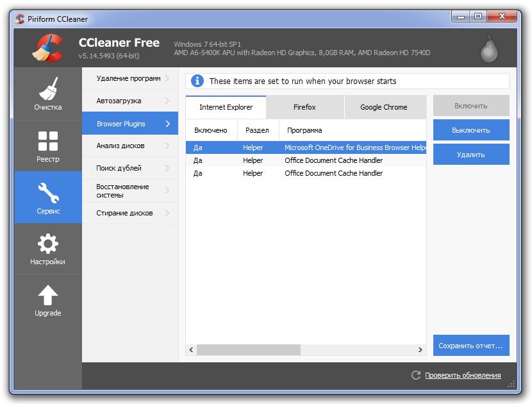Screen dimensions: 532x404
Task: Click the horizontal scrollbar right arrow
Action: pyautogui.click(x=420, y=350)
